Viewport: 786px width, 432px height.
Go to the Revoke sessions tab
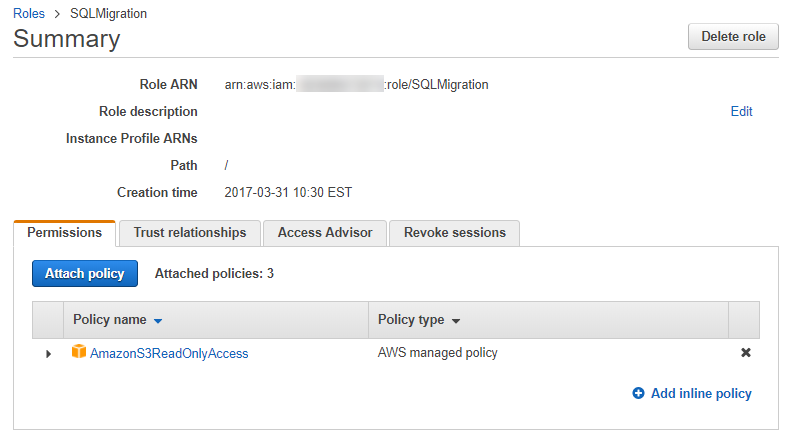pos(455,233)
